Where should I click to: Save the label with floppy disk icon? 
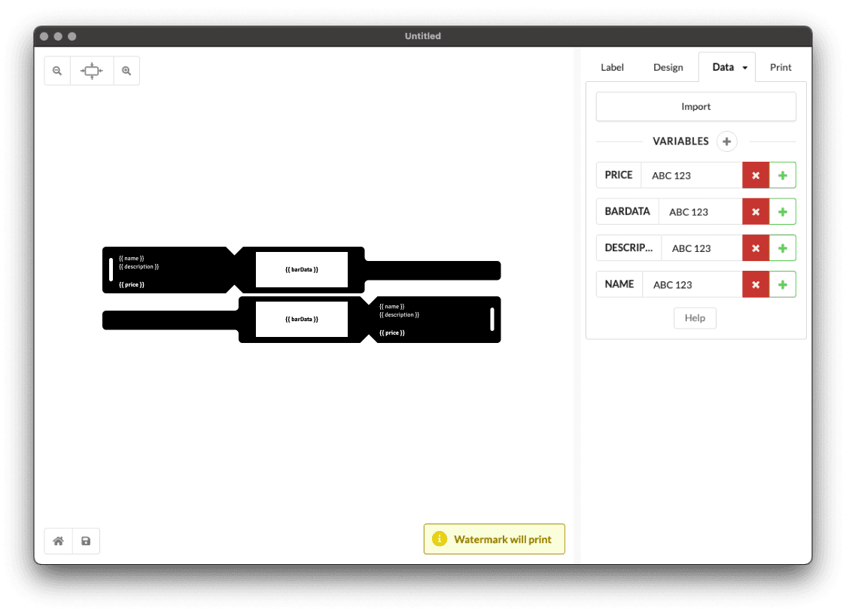point(86,541)
